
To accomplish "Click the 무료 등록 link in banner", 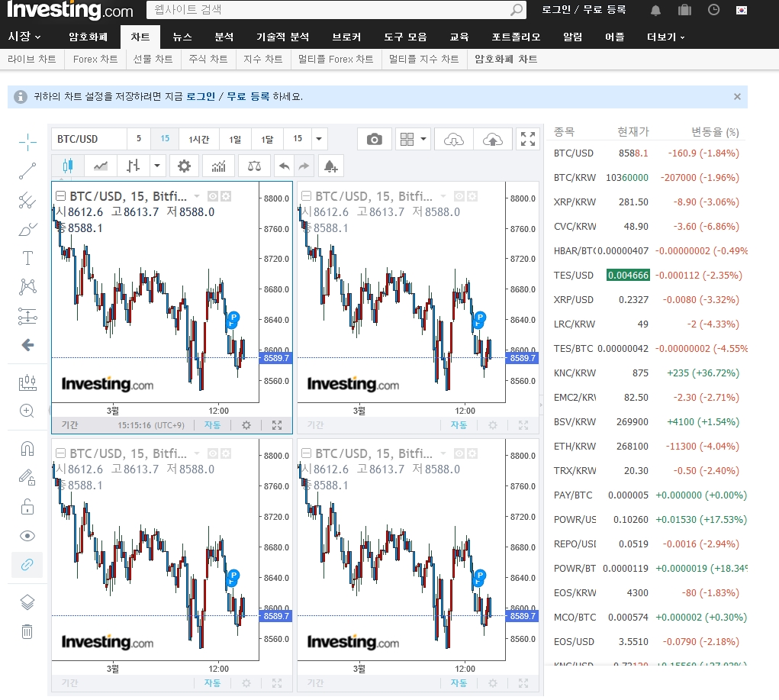I will click(x=248, y=96).
